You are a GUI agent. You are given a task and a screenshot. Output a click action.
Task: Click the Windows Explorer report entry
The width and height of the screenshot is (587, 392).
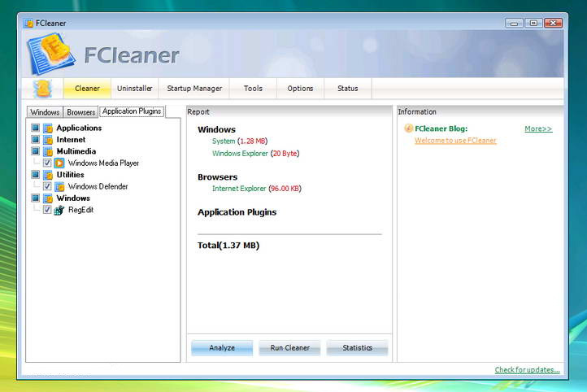[x=255, y=154]
